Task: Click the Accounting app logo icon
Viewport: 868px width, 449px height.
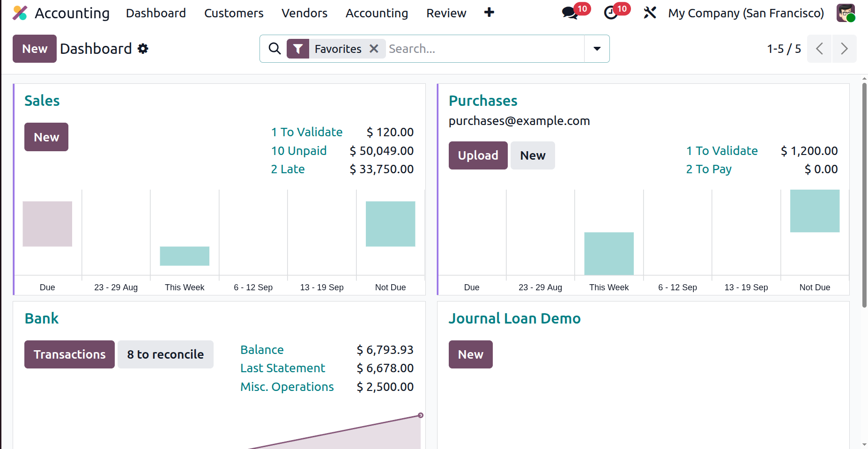Action: click(x=20, y=13)
